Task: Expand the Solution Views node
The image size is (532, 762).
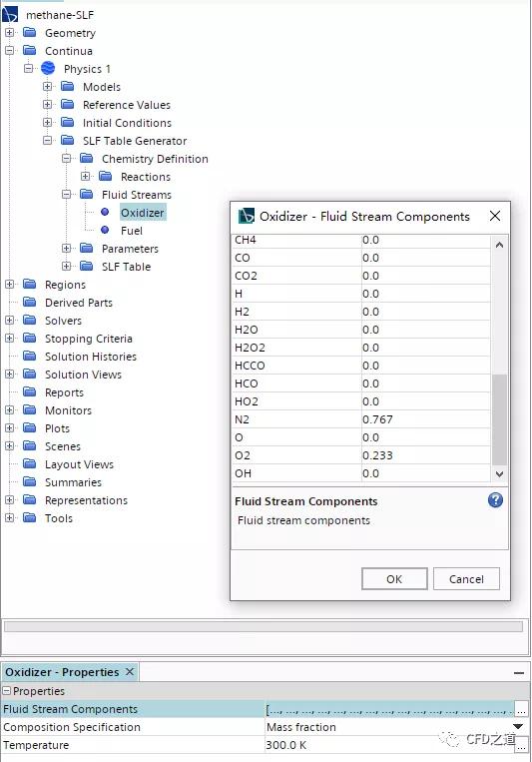Action: (x=10, y=375)
